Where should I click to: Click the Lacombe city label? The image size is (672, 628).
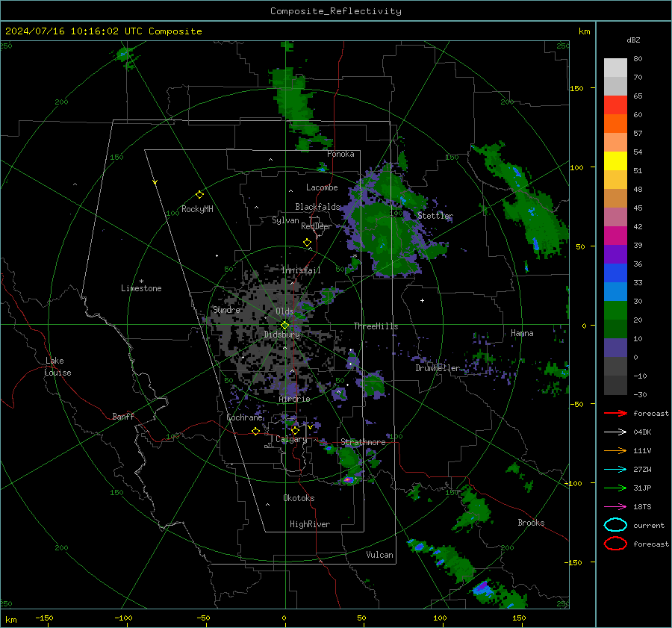[322, 187]
